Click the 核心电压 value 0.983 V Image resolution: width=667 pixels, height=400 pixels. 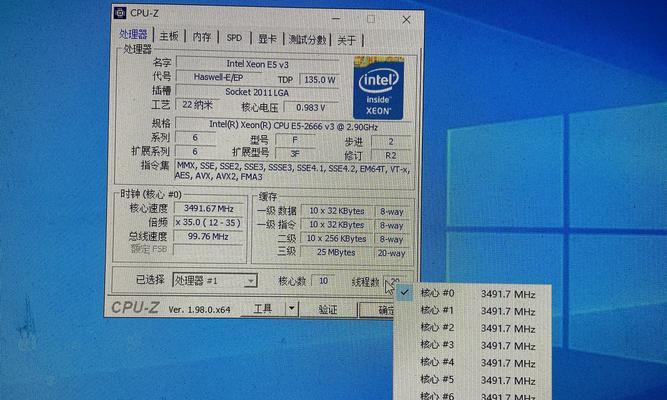click(311, 108)
